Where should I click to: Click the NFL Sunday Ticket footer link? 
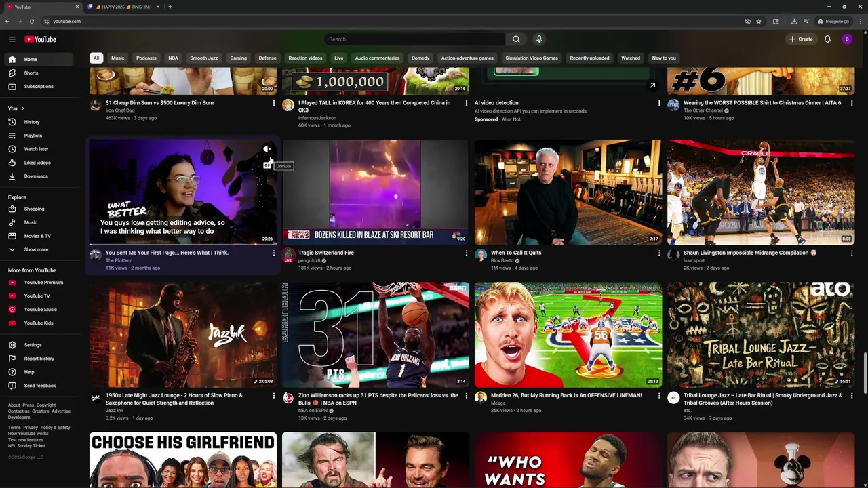pos(26,446)
